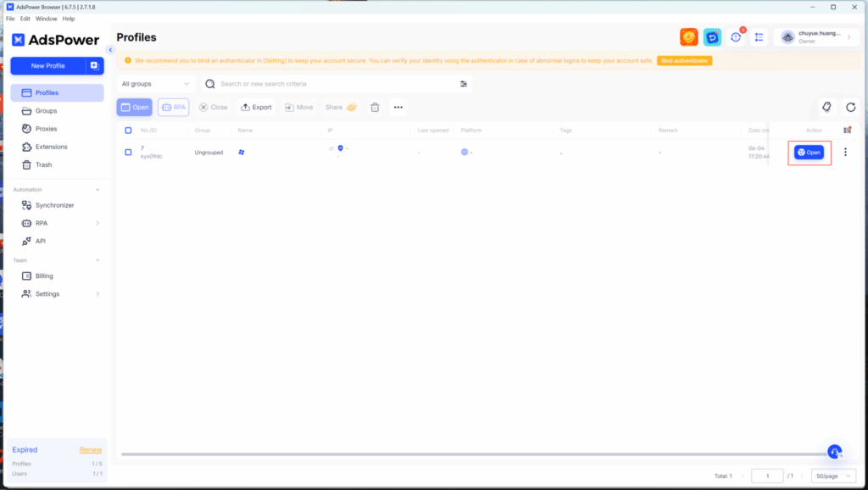Open the Help menu
Image resolution: width=868 pixels, height=490 pixels.
click(68, 19)
